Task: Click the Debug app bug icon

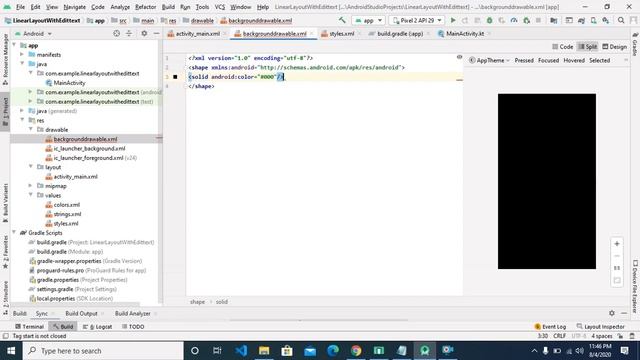Action: point(489,20)
